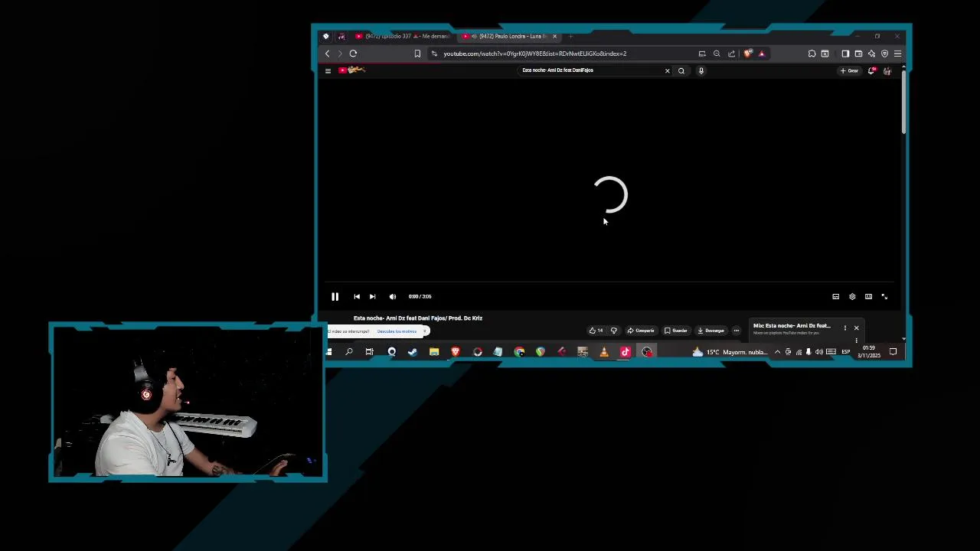Open the 'Descubre los motivos' link

397,331
